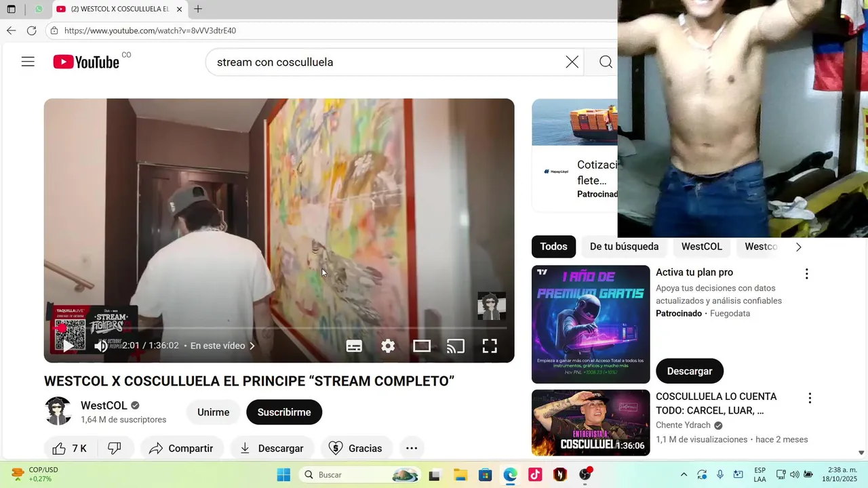Subscribe using the Suscribirme button
The image size is (868, 488).
(x=284, y=412)
